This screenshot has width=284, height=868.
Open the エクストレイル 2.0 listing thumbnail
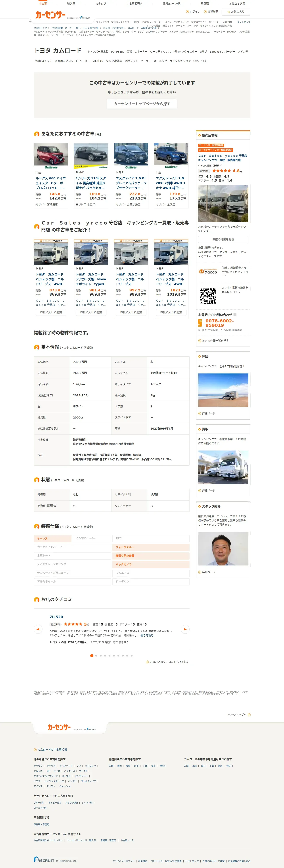point(171,156)
